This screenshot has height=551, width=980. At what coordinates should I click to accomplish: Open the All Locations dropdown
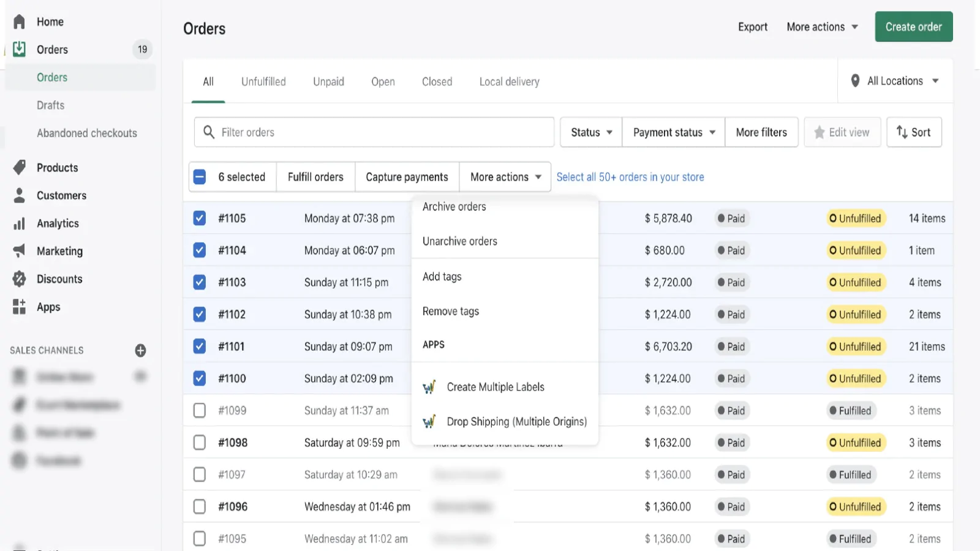895,81
